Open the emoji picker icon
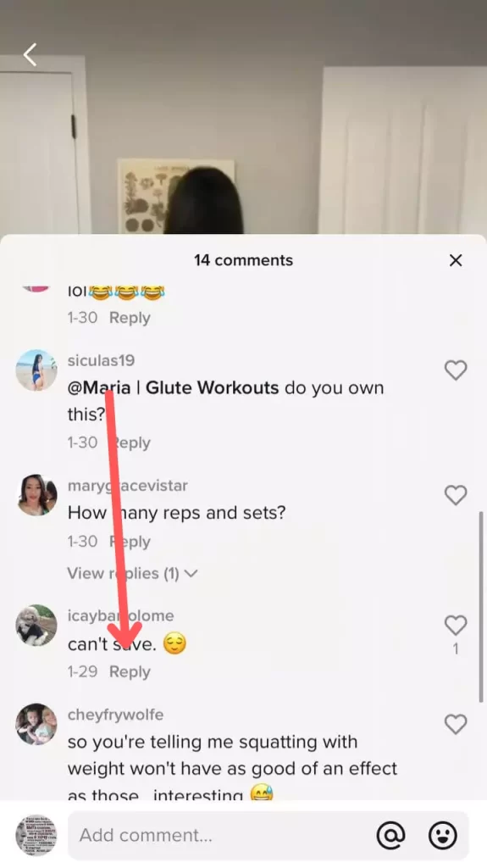Image resolution: width=487 pixels, height=868 pixels. coord(443,835)
